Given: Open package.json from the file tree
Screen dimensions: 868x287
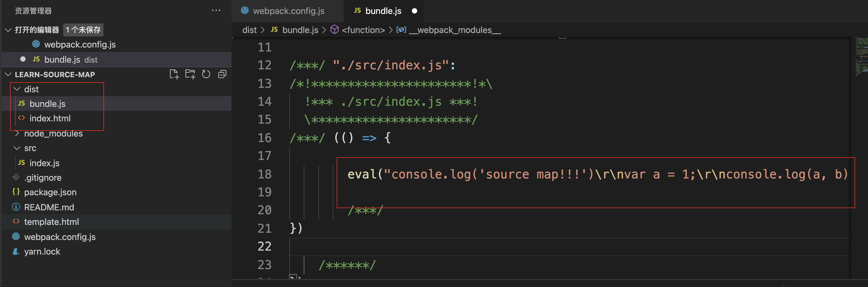Looking at the screenshot, I should (x=50, y=192).
